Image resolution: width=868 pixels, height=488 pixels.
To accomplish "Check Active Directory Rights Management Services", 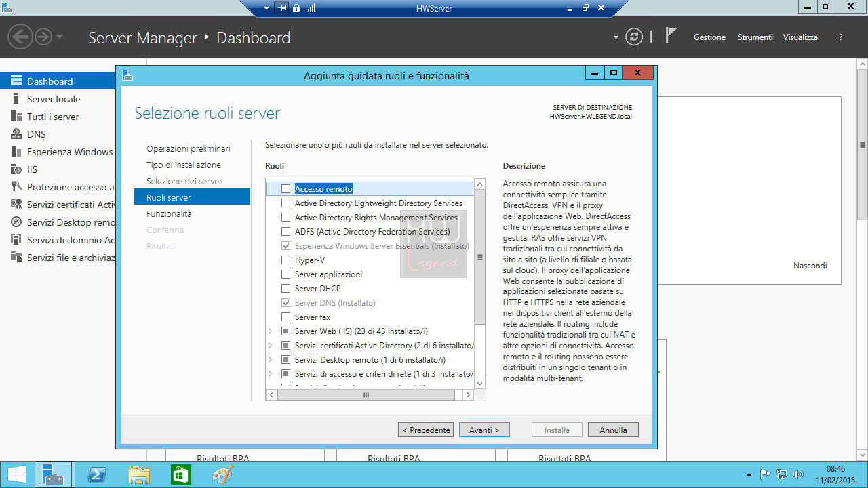I will pyautogui.click(x=285, y=218).
